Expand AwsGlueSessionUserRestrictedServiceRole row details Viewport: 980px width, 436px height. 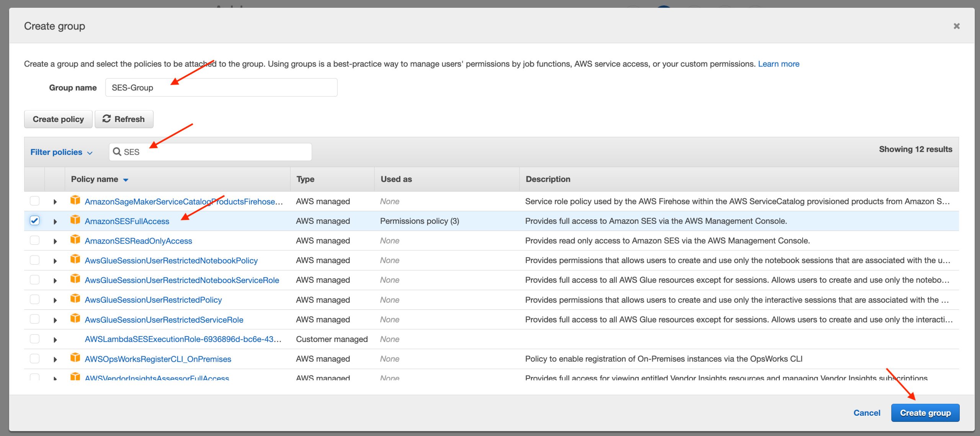click(55, 320)
